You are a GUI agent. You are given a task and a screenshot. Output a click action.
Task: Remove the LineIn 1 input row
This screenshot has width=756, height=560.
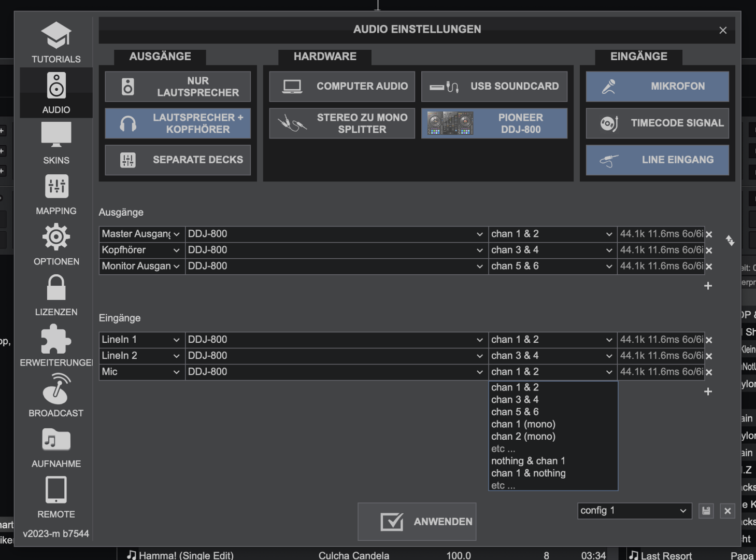click(709, 340)
